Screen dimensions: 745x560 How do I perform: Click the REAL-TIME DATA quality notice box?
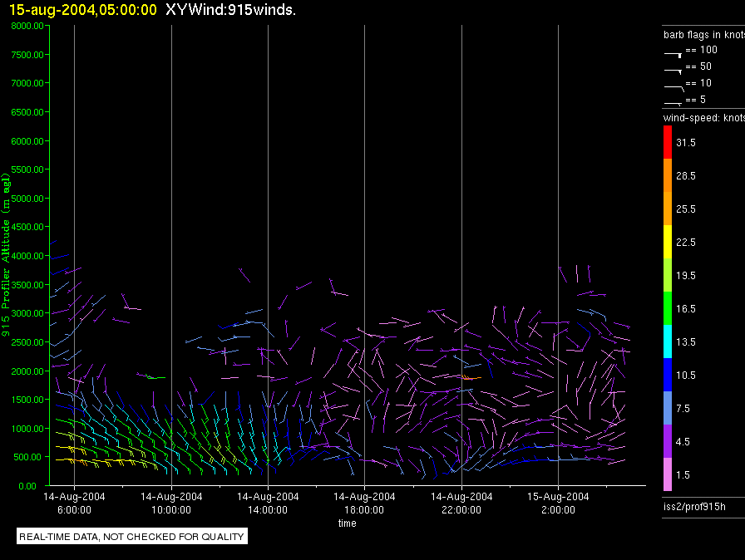[132, 537]
